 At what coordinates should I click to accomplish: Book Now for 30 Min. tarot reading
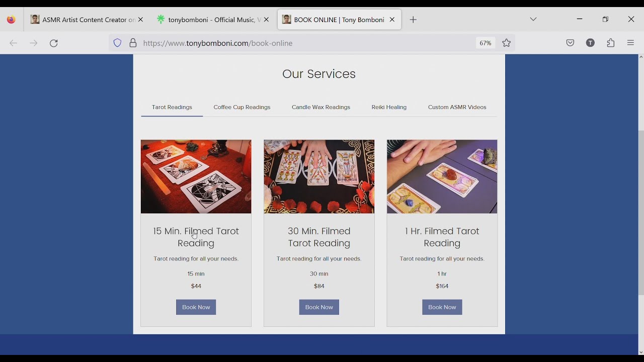(x=319, y=307)
